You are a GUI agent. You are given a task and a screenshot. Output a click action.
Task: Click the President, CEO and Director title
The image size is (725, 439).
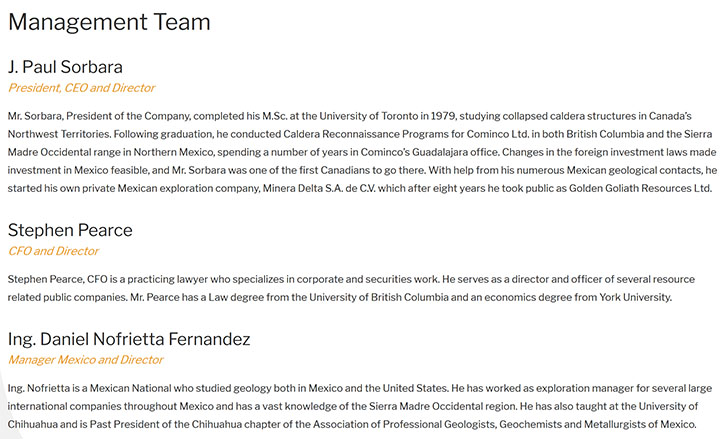pyautogui.click(x=81, y=88)
